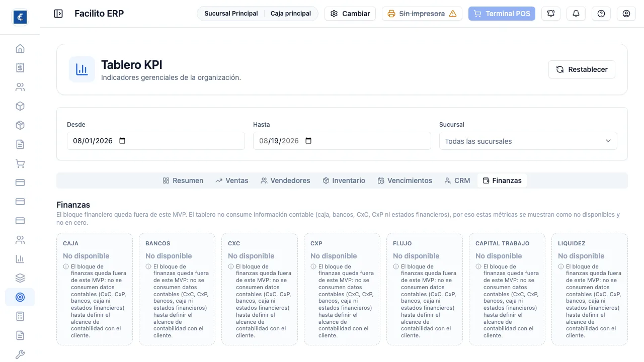The image size is (644, 362).
Task: Click the CAPITAL TRABAJO card heading
Action: (x=503, y=243)
